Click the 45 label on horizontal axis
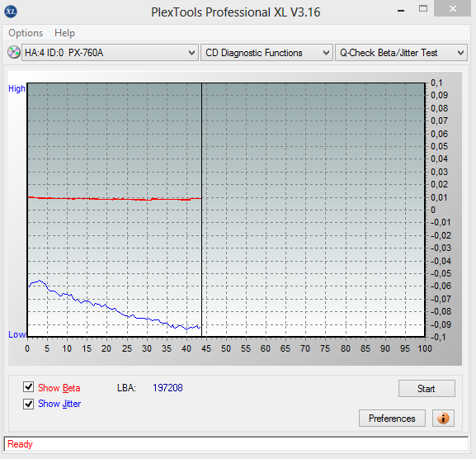476x459 pixels. tap(206, 348)
